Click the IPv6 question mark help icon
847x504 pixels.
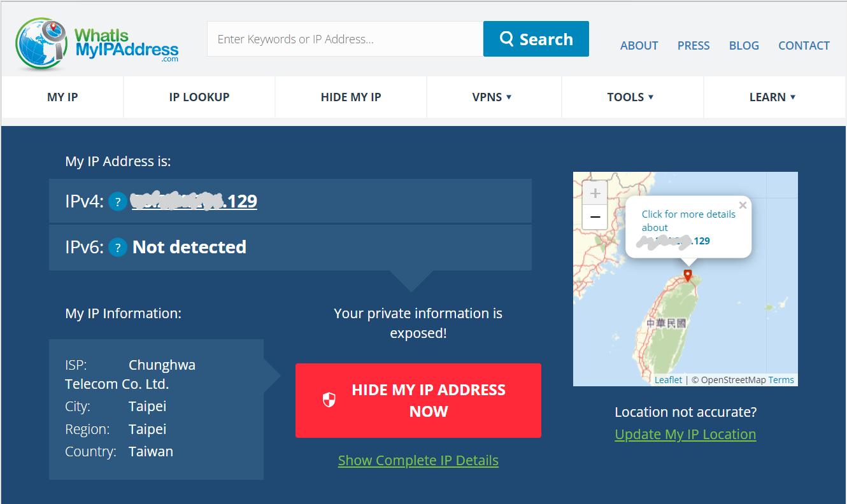click(x=117, y=247)
